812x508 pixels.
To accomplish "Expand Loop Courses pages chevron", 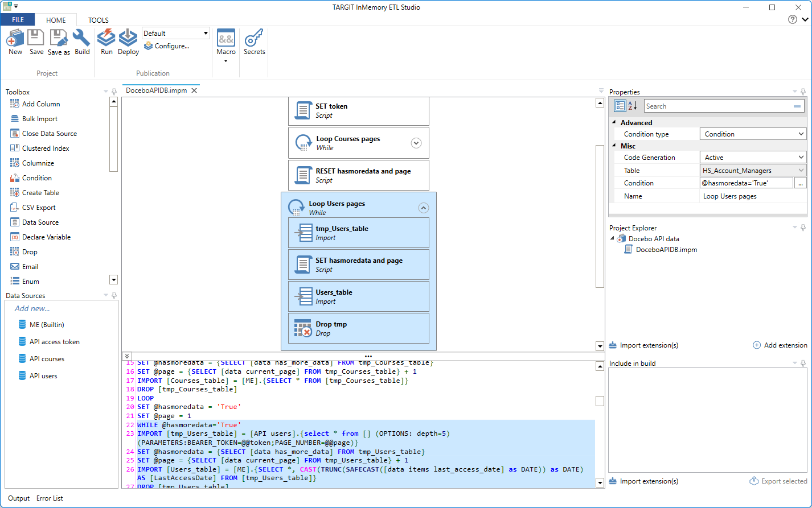I will (416, 143).
